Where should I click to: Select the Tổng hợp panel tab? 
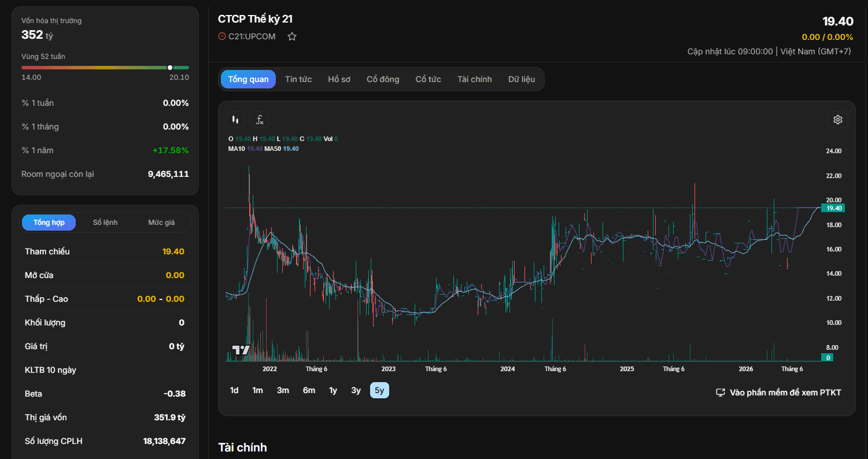click(49, 223)
